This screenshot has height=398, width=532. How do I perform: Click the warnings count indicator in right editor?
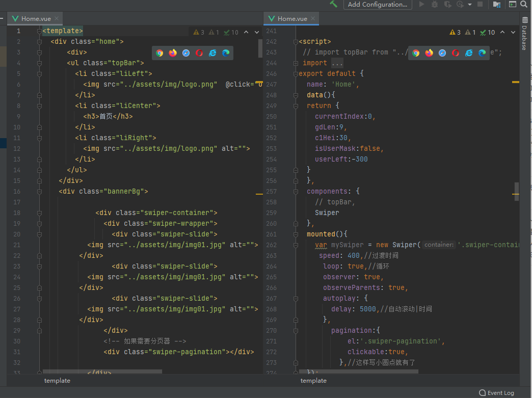click(455, 32)
